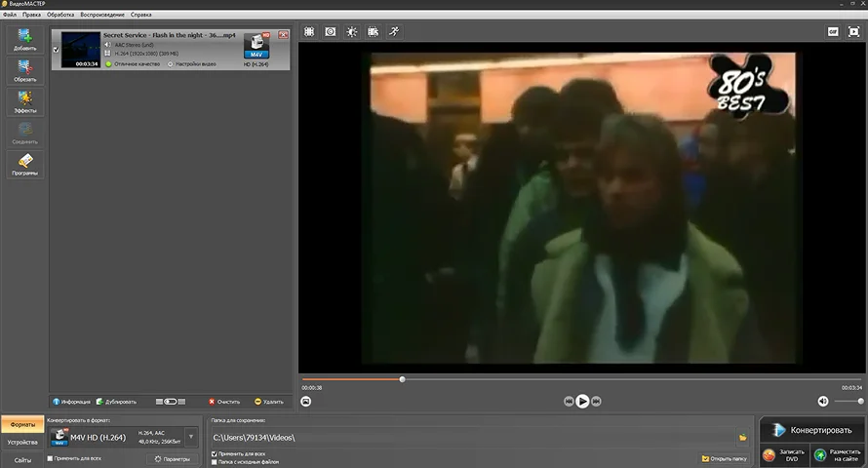
Task: Click the Добавить (add file) icon
Action: (x=24, y=39)
